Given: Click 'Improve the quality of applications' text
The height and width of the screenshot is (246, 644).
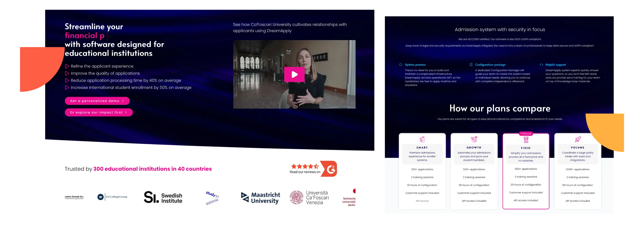Looking at the screenshot, I should point(105,73).
